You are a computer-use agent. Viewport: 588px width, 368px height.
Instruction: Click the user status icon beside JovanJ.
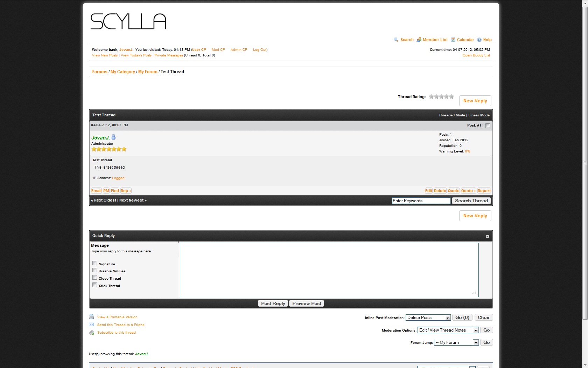click(113, 137)
